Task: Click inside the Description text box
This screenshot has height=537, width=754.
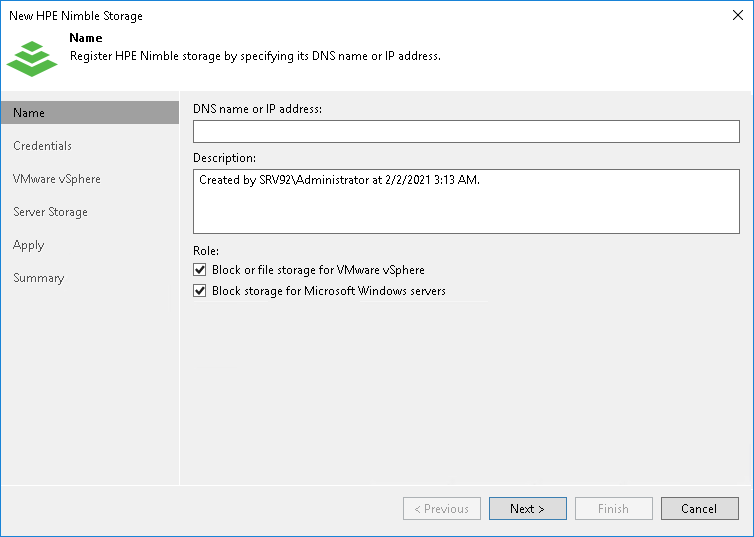Action: [466, 201]
